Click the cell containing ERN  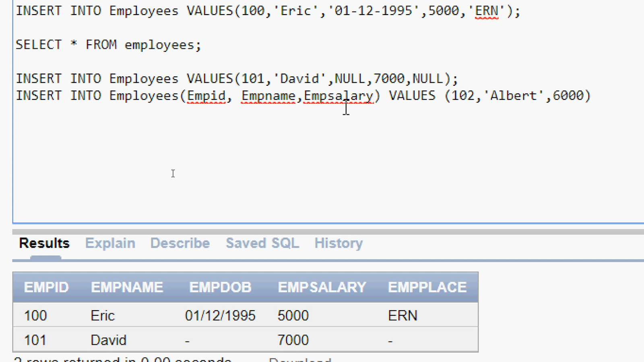pyautogui.click(x=402, y=315)
